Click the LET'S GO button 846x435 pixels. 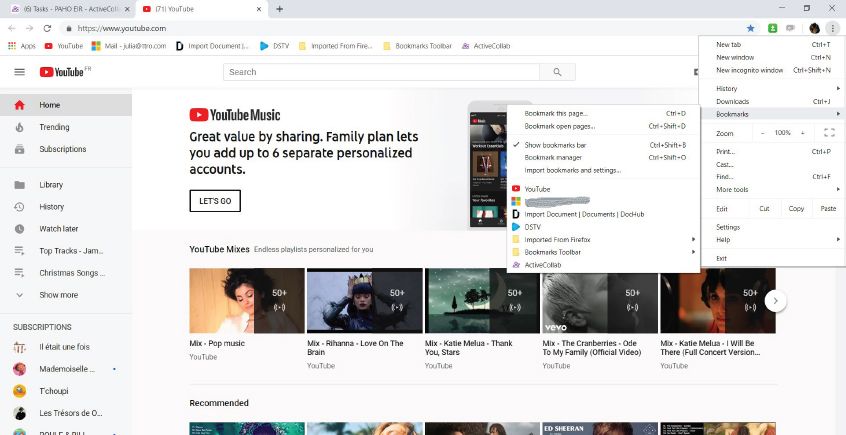point(215,201)
